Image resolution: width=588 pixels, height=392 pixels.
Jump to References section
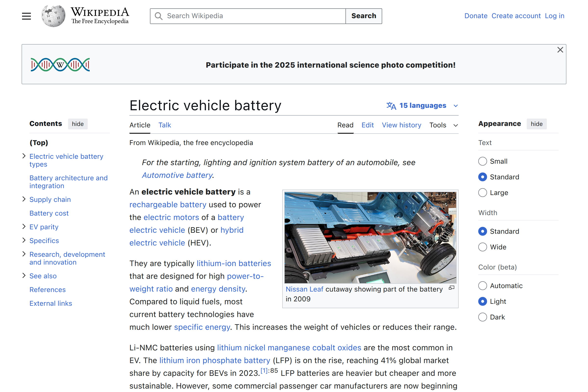click(x=48, y=290)
